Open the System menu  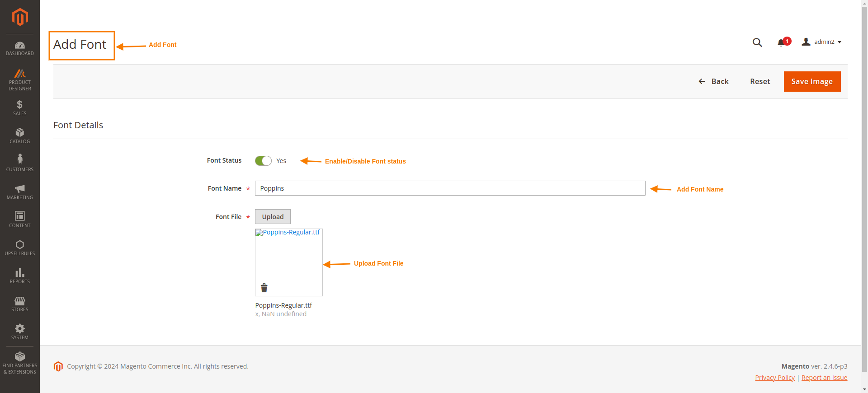[20, 332]
